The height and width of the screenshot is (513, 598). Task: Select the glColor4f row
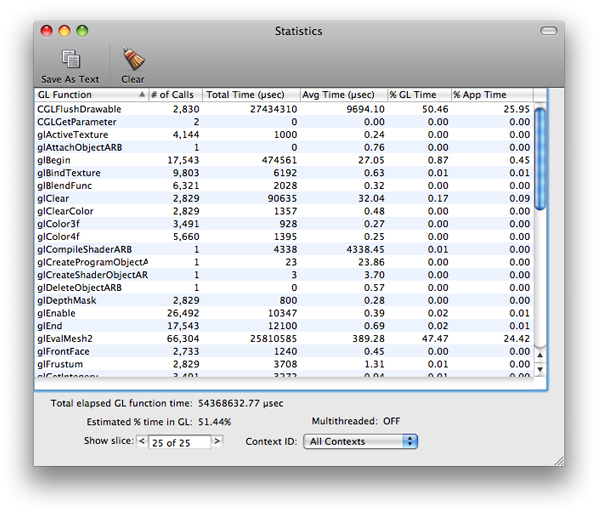(x=284, y=236)
